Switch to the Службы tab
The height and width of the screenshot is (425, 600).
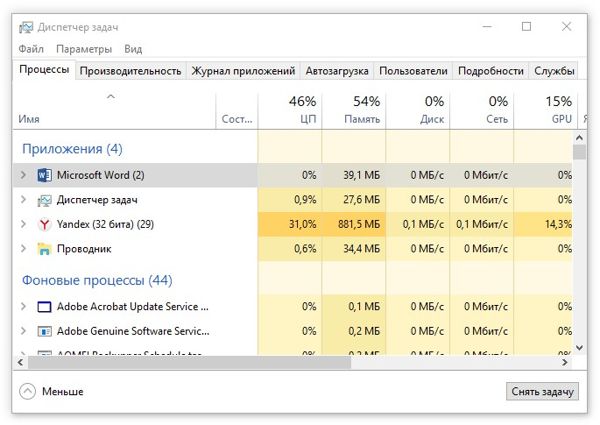554,71
